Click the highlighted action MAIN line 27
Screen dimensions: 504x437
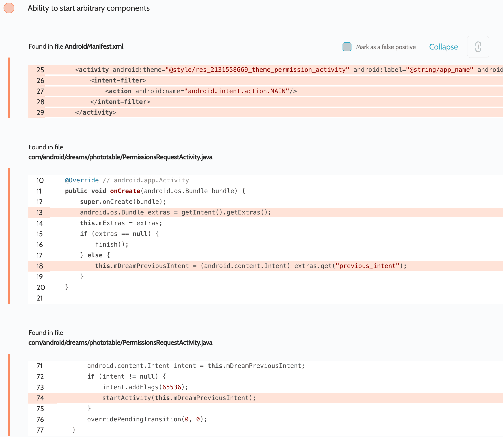201,91
